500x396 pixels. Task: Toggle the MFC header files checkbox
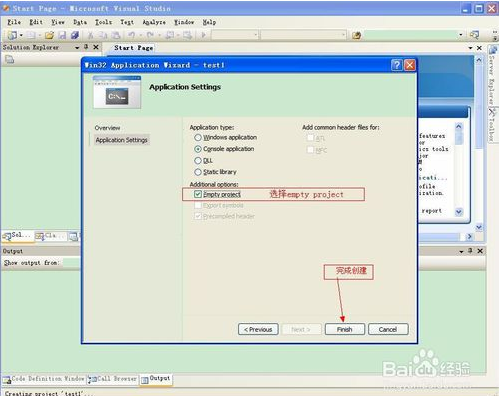(310, 150)
